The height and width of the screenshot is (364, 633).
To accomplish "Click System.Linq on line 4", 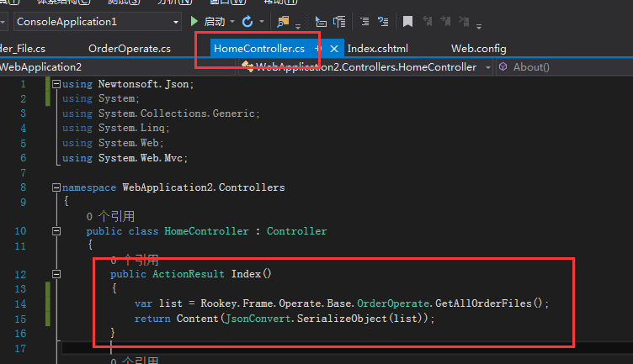I will coord(131,128).
